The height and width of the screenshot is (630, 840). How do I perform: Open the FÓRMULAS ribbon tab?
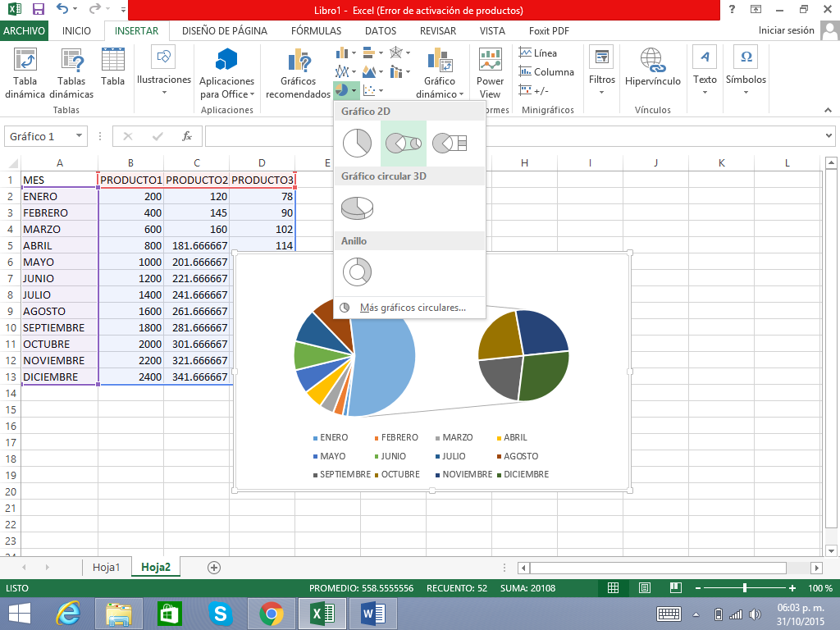point(316,31)
